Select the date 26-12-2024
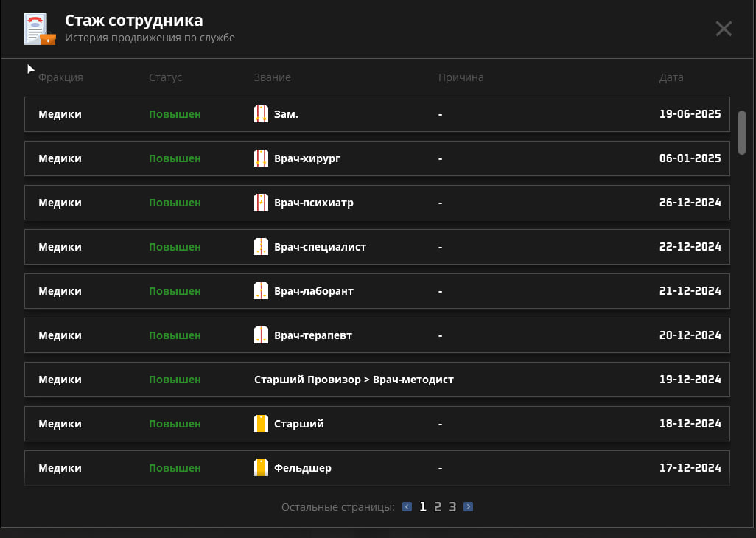Image resolution: width=756 pixels, height=538 pixels. pyautogui.click(x=690, y=203)
